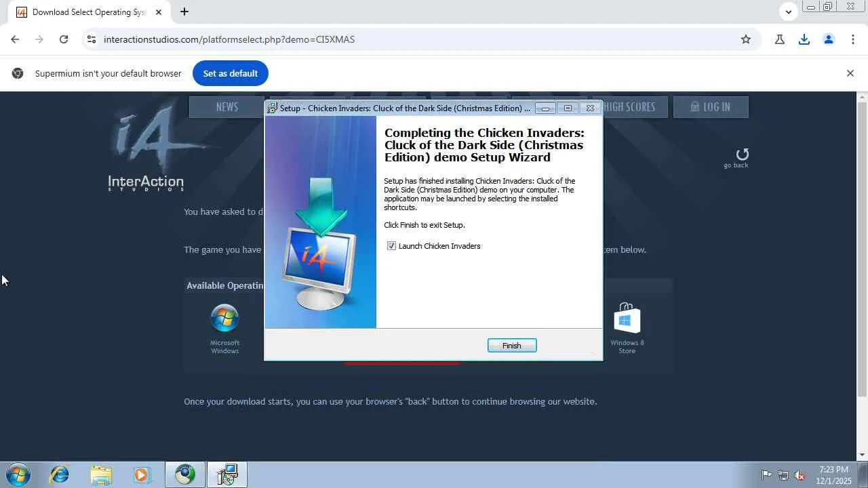Reload the interactionstudios.com page
868x488 pixels.
click(x=64, y=39)
